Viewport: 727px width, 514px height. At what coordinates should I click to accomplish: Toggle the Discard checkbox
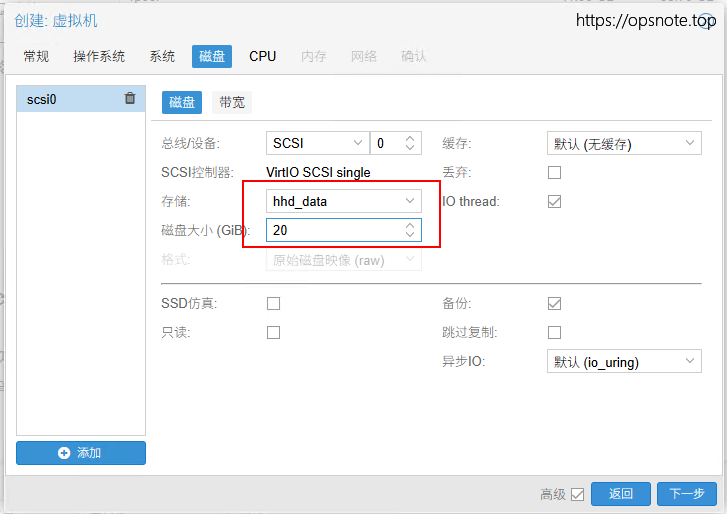click(x=554, y=172)
